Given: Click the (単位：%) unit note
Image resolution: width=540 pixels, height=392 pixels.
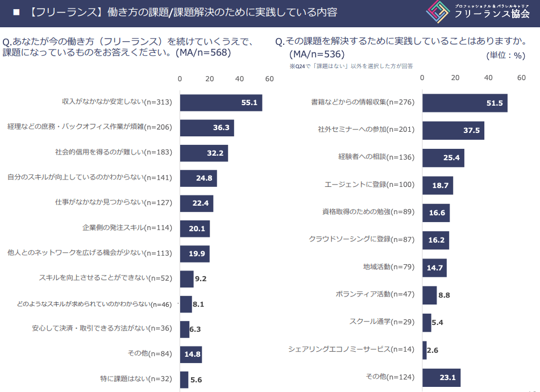Looking at the screenshot, I should coord(506,55).
